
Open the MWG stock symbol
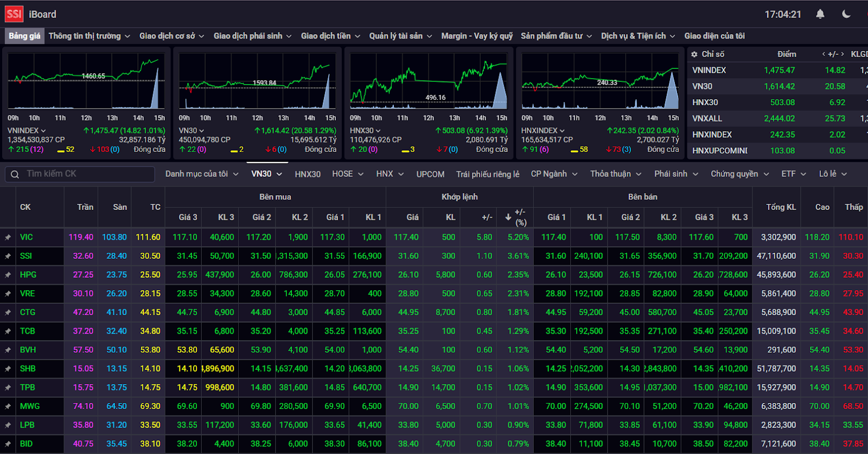[30, 406]
